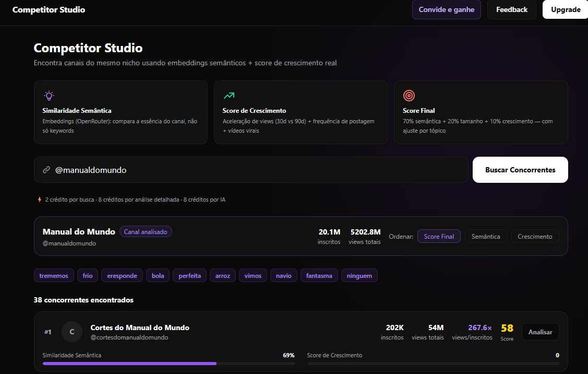Screen dimensions: 588x374
Task: Select the 'trememos' keyword tag
Action: pos(54,275)
